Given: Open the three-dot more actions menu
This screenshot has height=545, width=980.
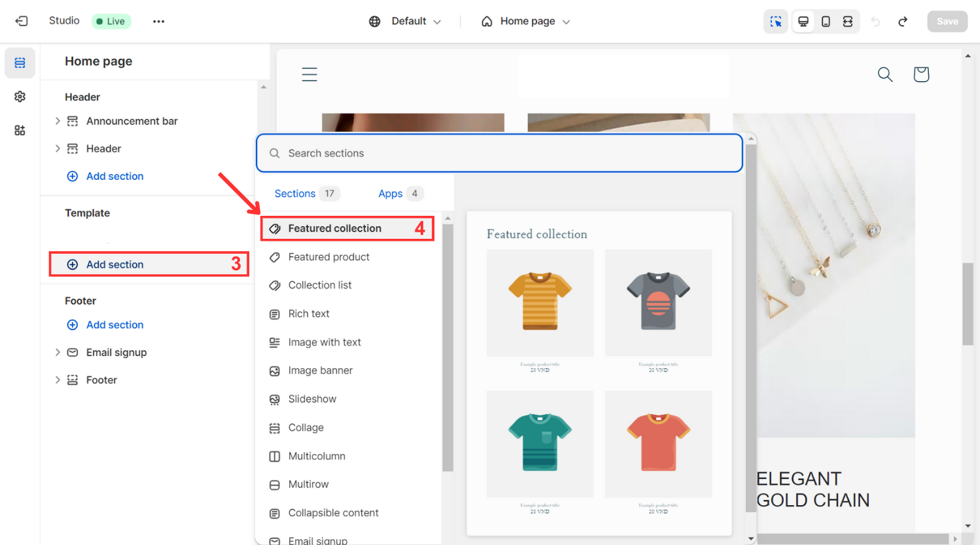Looking at the screenshot, I should [x=158, y=21].
